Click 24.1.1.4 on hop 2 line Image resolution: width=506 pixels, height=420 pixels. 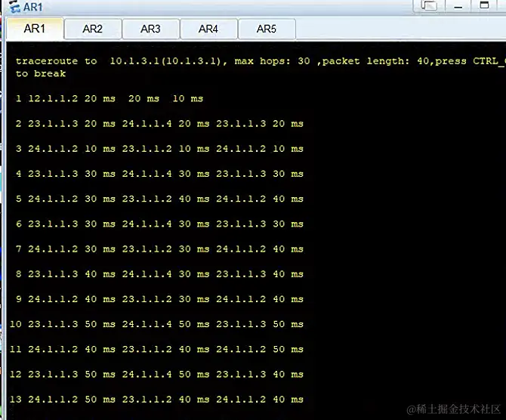pos(147,124)
